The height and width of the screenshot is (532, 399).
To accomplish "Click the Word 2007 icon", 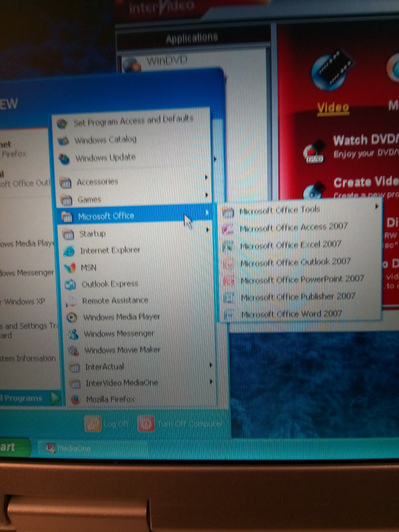I will [229, 315].
